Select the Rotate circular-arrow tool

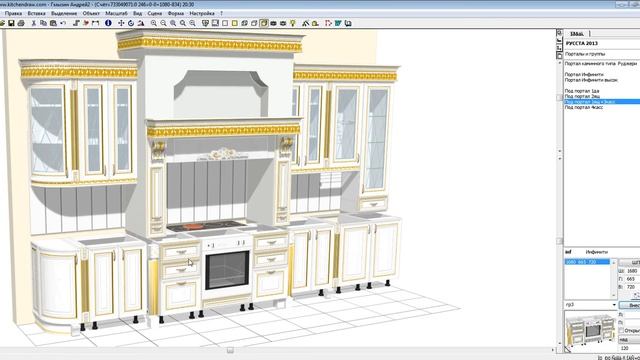pos(131,23)
